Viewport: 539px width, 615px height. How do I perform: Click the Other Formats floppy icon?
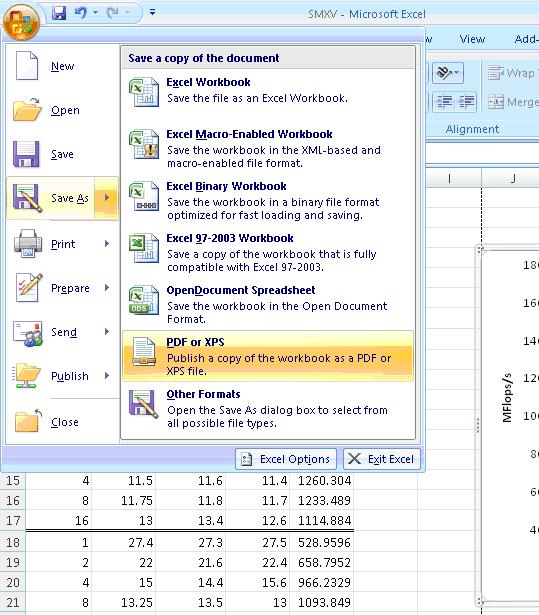click(x=144, y=404)
